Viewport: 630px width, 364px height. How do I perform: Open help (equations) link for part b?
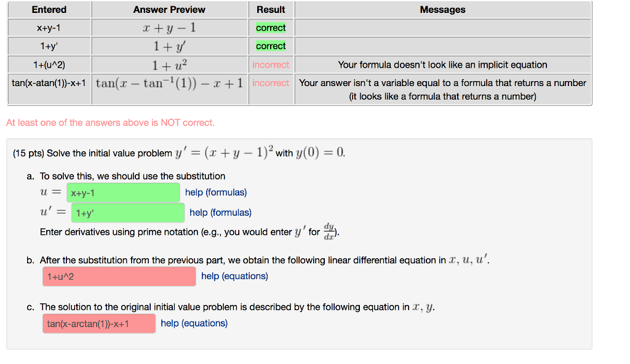tap(234, 276)
